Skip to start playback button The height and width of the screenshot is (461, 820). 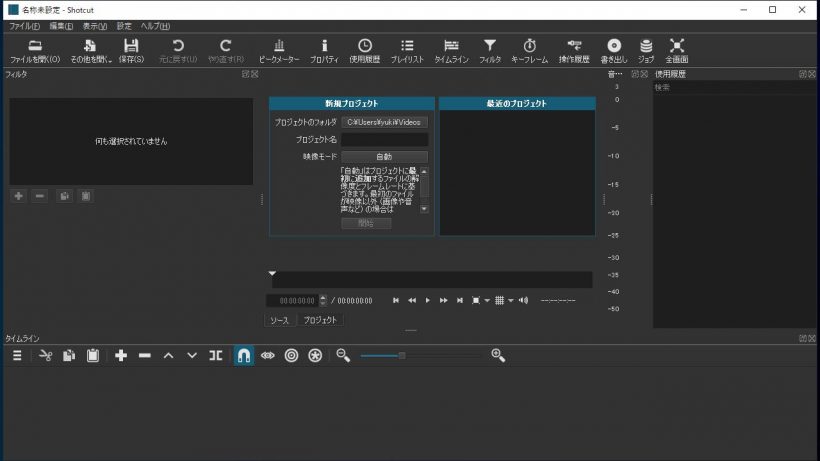396,301
